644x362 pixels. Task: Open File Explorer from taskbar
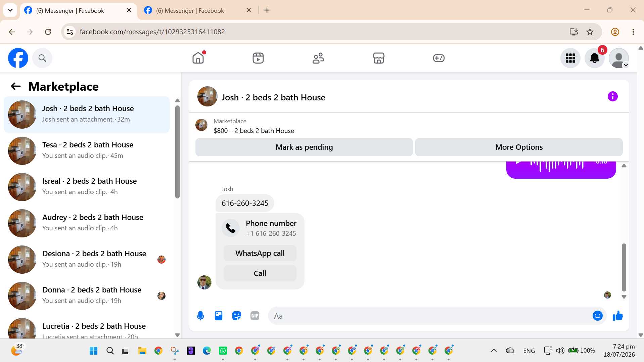142,351
